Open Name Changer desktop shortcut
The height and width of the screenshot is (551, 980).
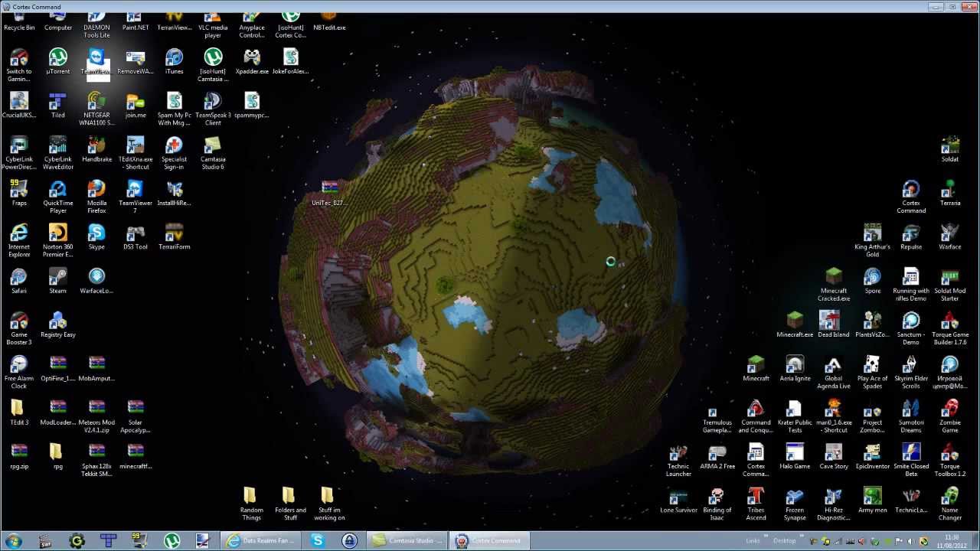pos(950,504)
